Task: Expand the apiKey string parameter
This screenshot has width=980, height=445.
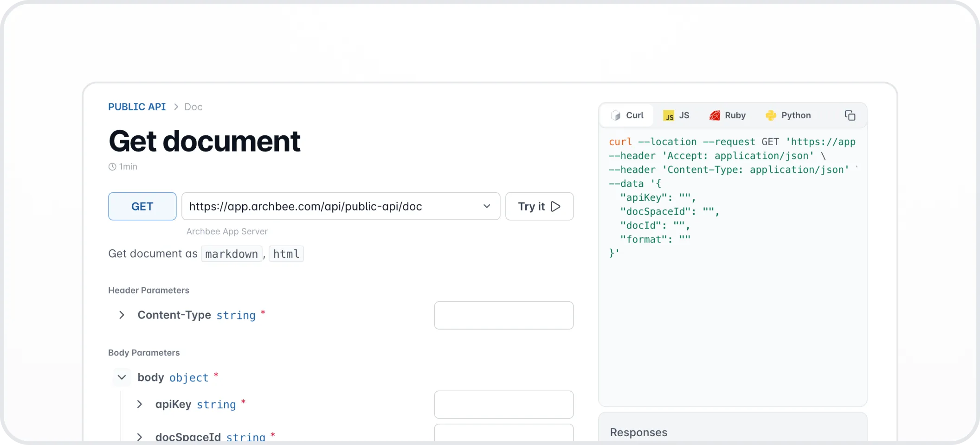Action: pyautogui.click(x=139, y=404)
